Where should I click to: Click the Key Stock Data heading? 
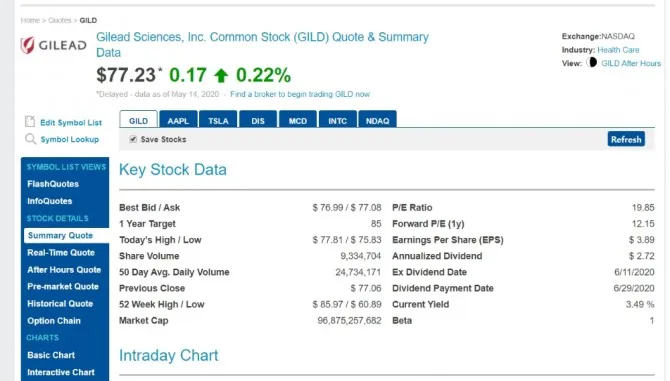click(173, 170)
